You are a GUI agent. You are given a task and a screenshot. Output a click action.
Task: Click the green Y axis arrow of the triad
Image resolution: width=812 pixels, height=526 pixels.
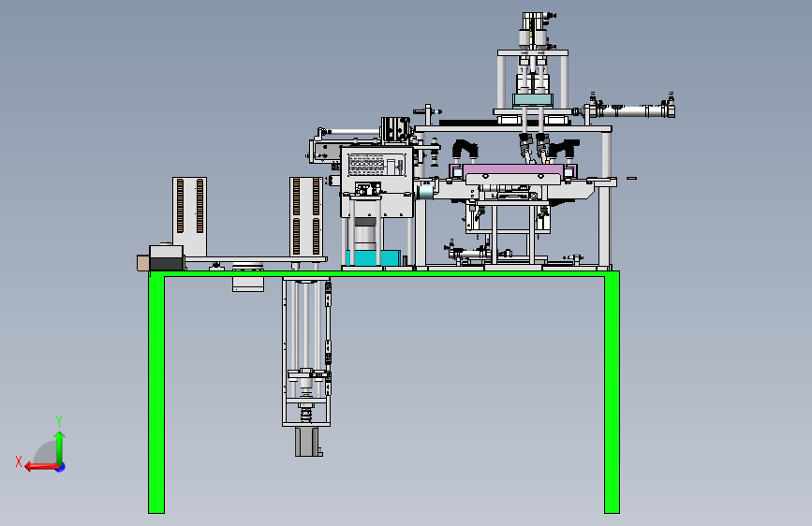(x=60, y=446)
